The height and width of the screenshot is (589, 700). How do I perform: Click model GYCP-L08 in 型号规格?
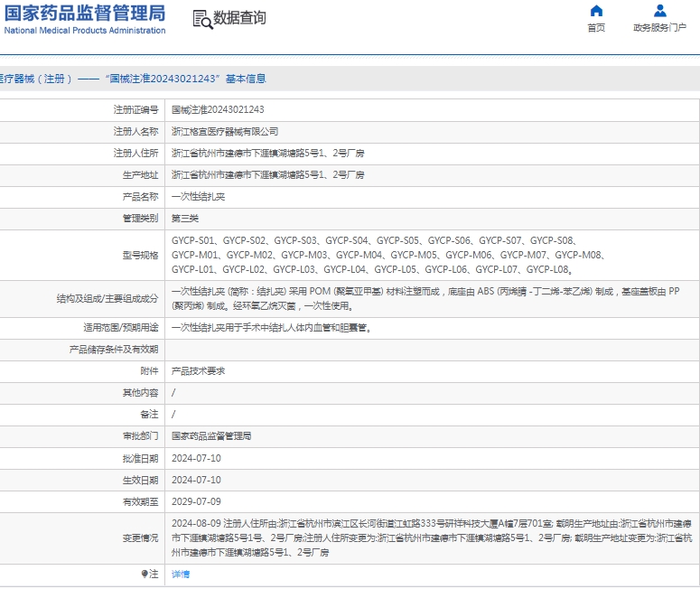[547, 269]
